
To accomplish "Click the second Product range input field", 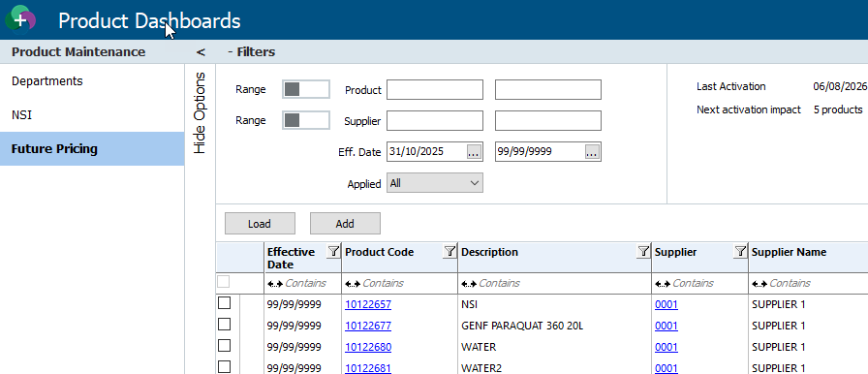I will 548,90.
